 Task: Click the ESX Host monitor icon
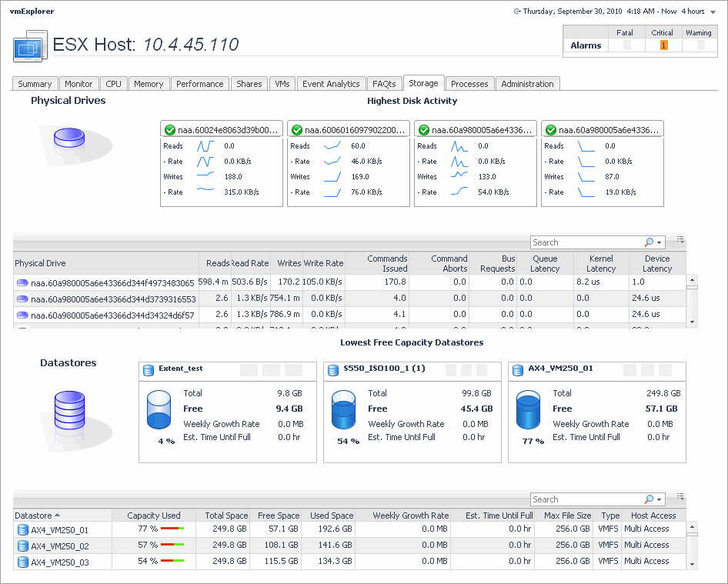(30, 45)
